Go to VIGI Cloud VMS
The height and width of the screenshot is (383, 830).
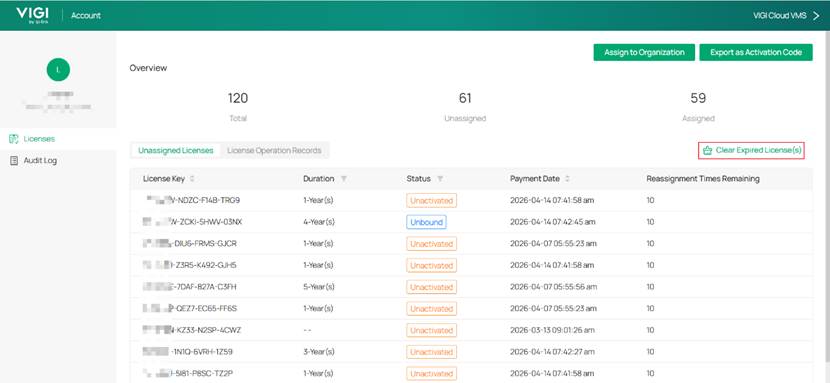[x=780, y=15]
